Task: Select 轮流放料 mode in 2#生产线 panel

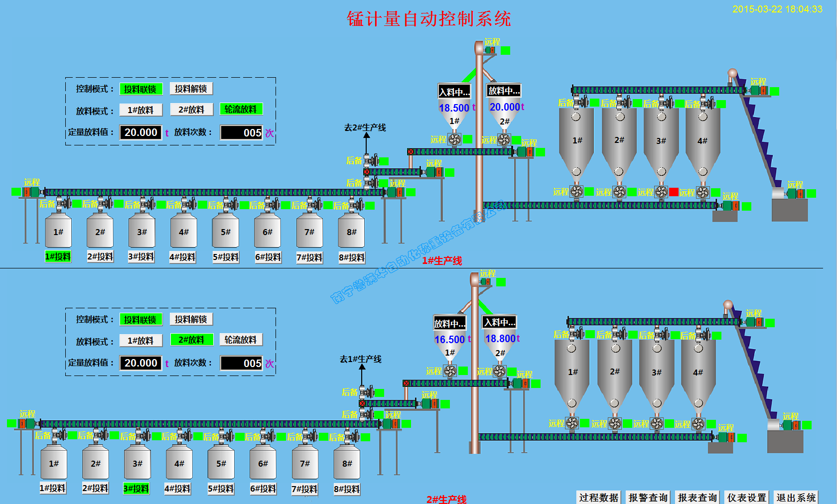Action: click(241, 340)
